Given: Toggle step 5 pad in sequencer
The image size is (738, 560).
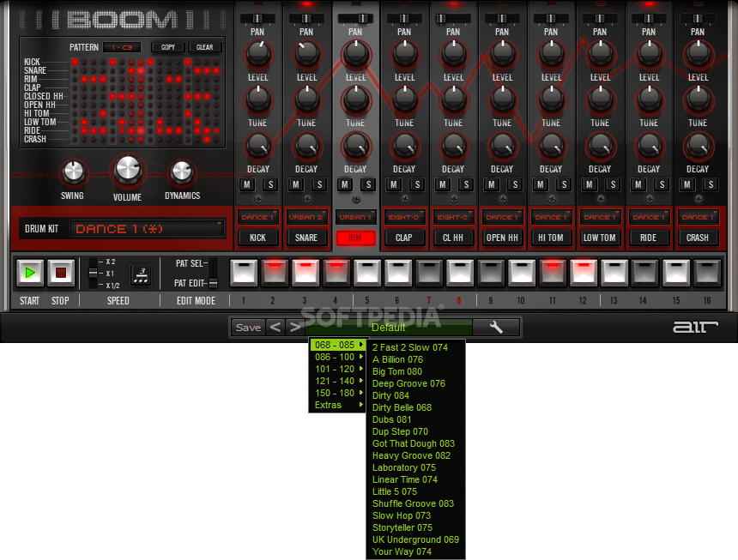Looking at the screenshot, I should tap(367, 273).
